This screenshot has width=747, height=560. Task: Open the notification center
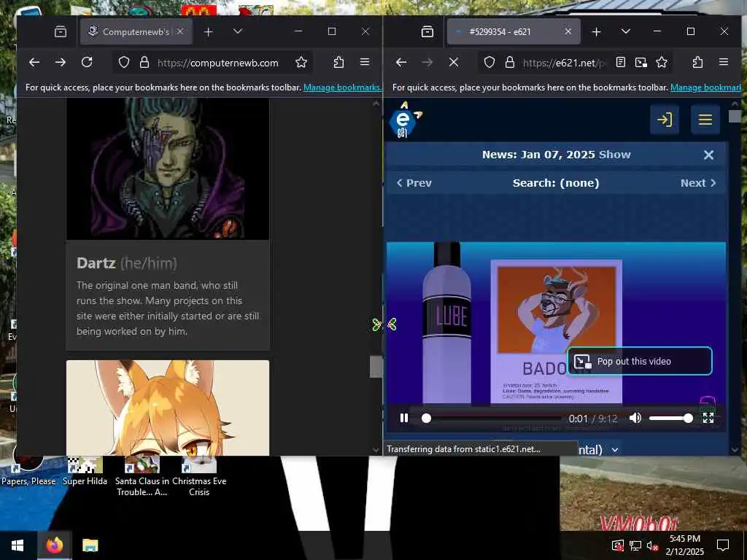pyautogui.click(x=723, y=545)
